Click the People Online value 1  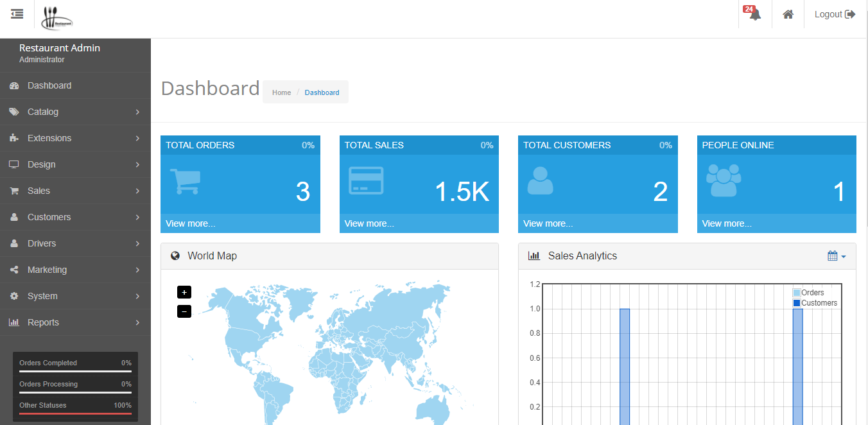tap(839, 191)
